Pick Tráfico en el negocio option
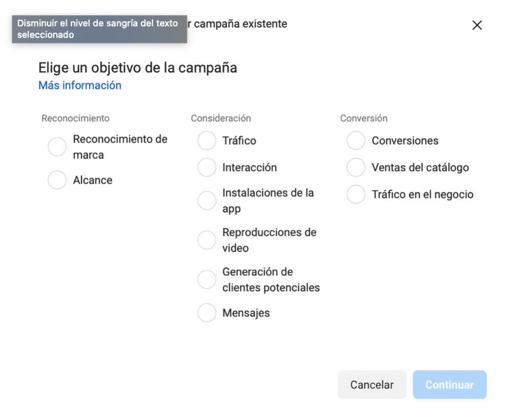This screenshot has width=525, height=420. [x=356, y=195]
